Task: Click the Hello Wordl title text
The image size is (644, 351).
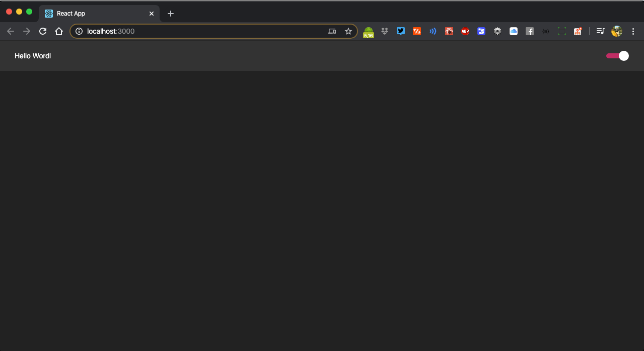Action: point(33,56)
